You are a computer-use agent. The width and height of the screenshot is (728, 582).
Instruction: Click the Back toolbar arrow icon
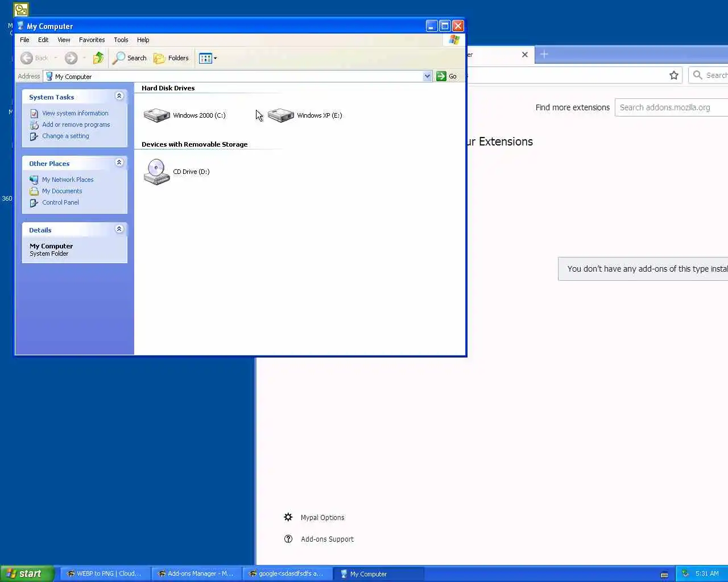pyautogui.click(x=26, y=58)
